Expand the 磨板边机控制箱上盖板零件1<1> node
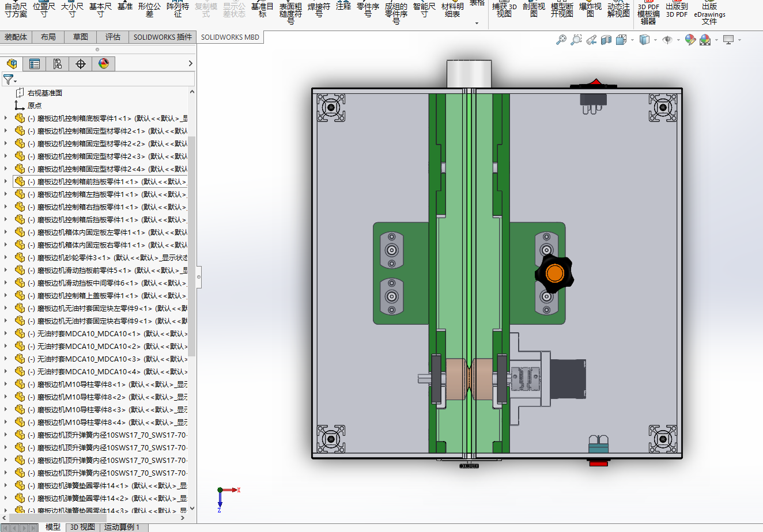The image size is (763, 532). 6,295
